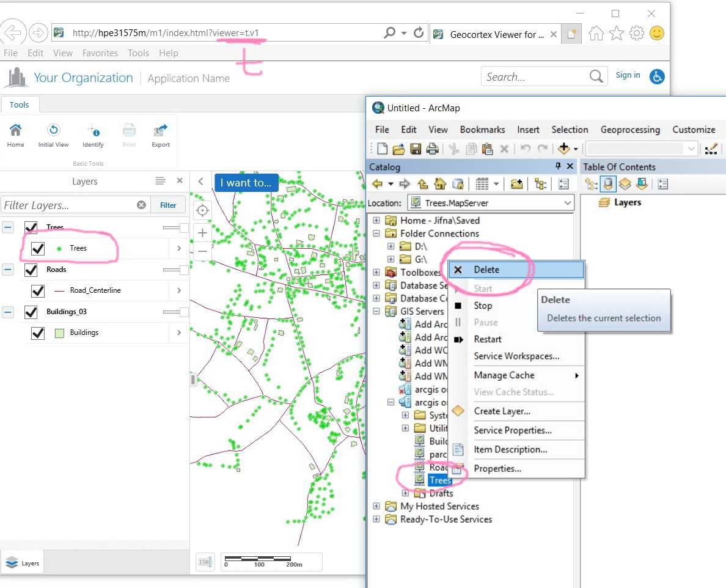Activate the Identify tool

click(93, 136)
